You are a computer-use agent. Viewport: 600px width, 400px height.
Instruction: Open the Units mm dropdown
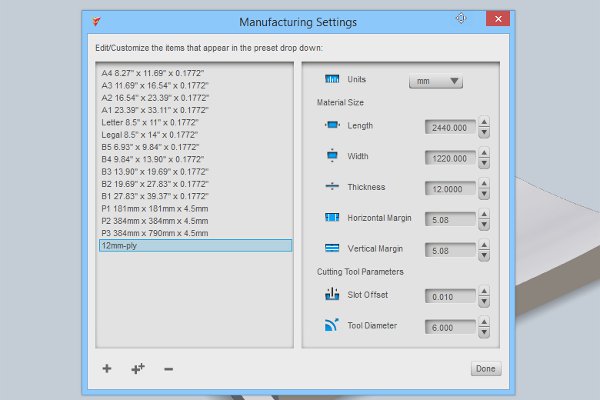click(x=436, y=81)
